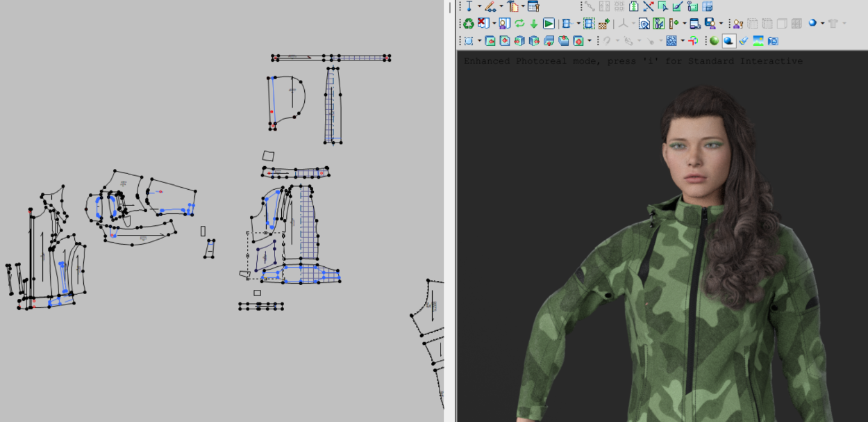Click the camera snapshot icon
The width and height of the screenshot is (868, 422).
tap(773, 41)
